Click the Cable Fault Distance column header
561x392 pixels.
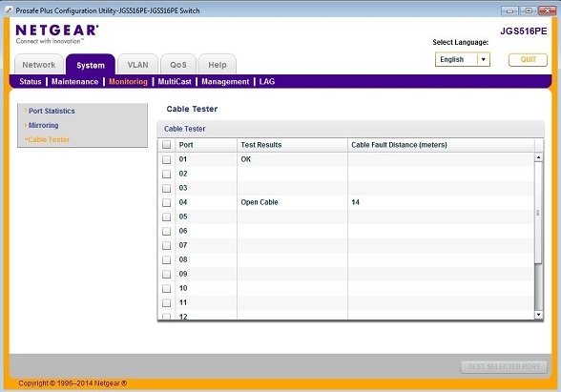click(x=441, y=145)
